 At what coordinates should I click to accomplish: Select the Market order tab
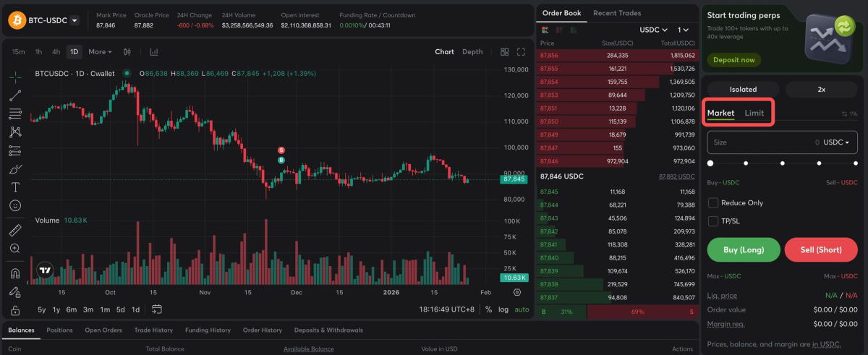(720, 113)
